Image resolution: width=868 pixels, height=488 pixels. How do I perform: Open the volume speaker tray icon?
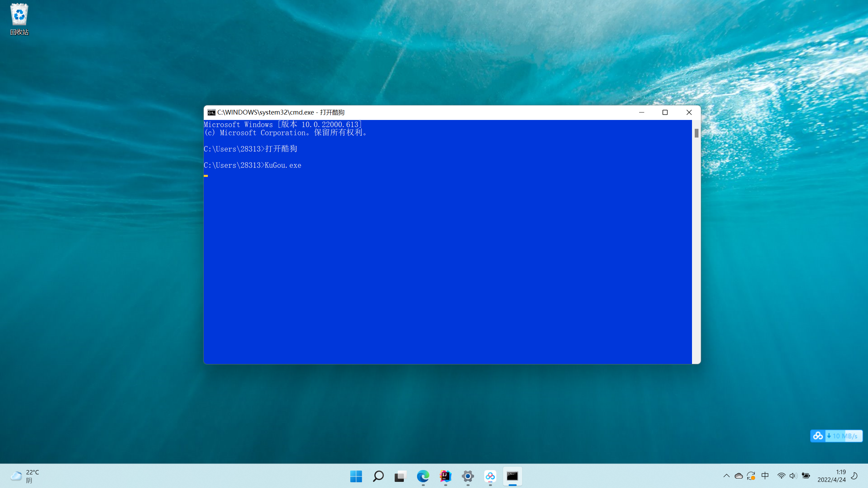(793, 476)
